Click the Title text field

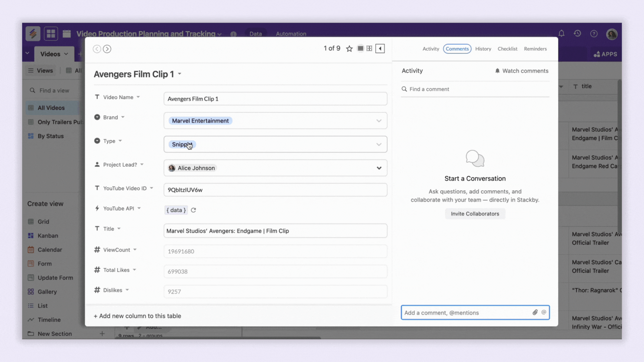coord(275,231)
